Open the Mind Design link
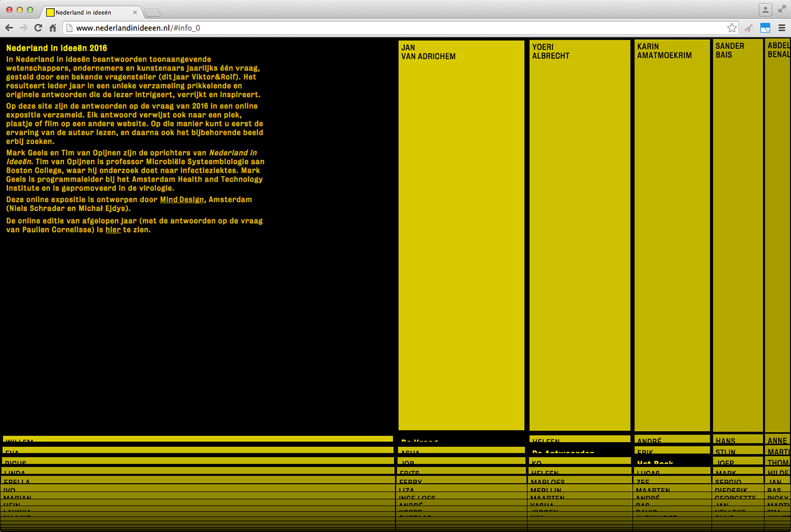The image size is (791, 532). pyautogui.click(x=181, y=200)
